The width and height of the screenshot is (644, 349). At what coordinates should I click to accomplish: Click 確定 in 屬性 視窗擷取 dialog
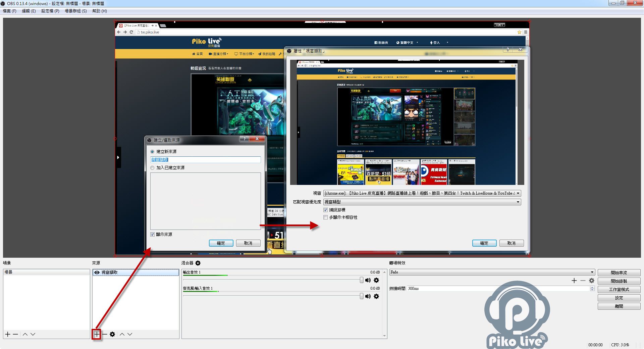pyautogui.click(x=484, y=243)
